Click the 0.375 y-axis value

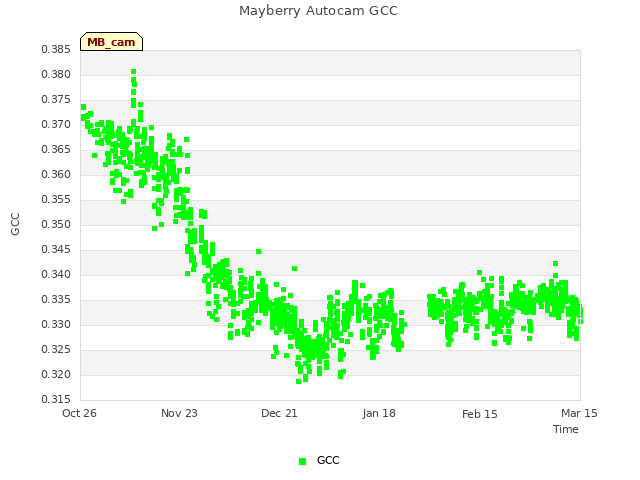coord(56,100)
